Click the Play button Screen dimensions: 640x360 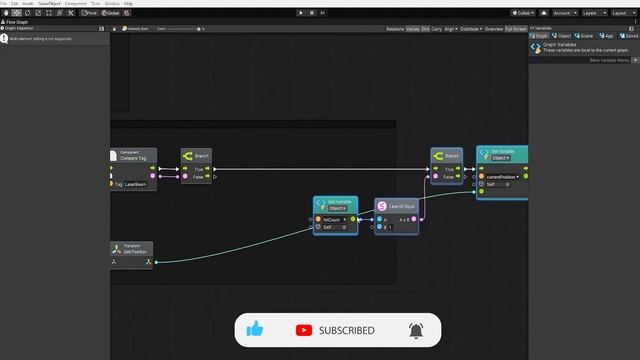301,13
